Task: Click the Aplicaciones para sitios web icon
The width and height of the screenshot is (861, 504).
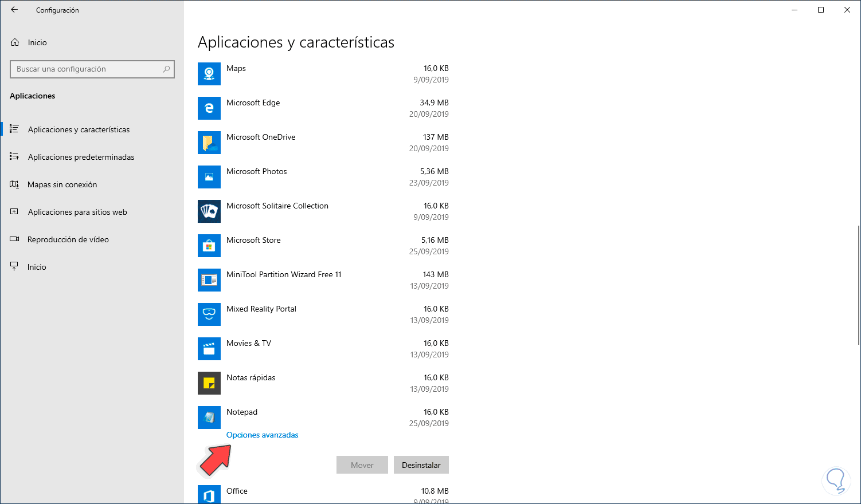Action: click(x=14, y=212)
